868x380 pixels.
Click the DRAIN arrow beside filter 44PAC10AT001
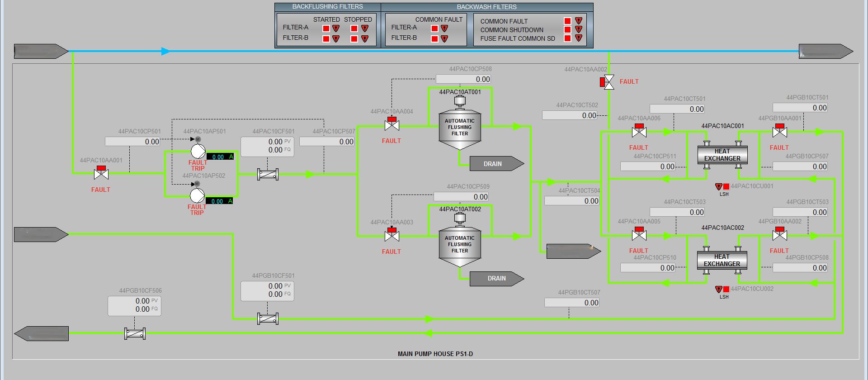496,164
